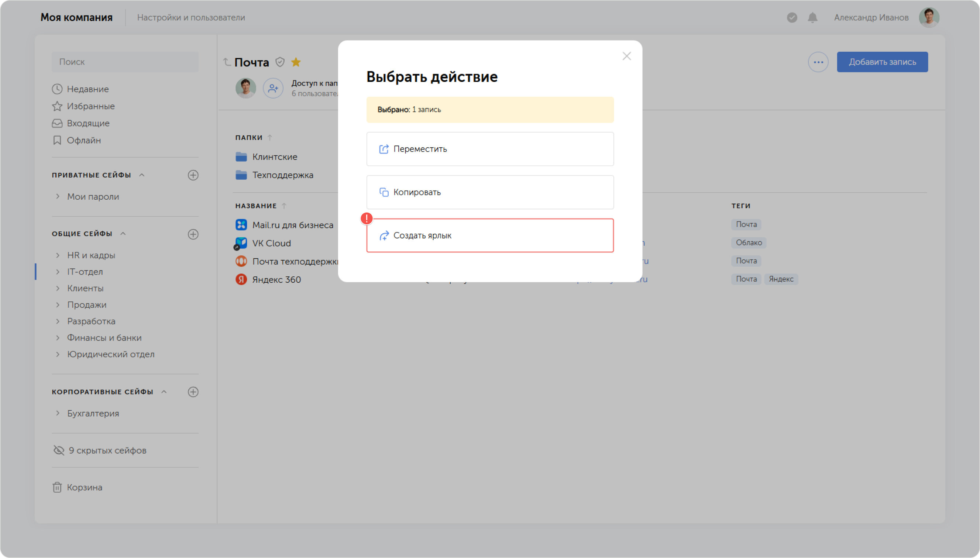Click the notification bell icon
Screen dimensions: 980x558
point(812,18)
